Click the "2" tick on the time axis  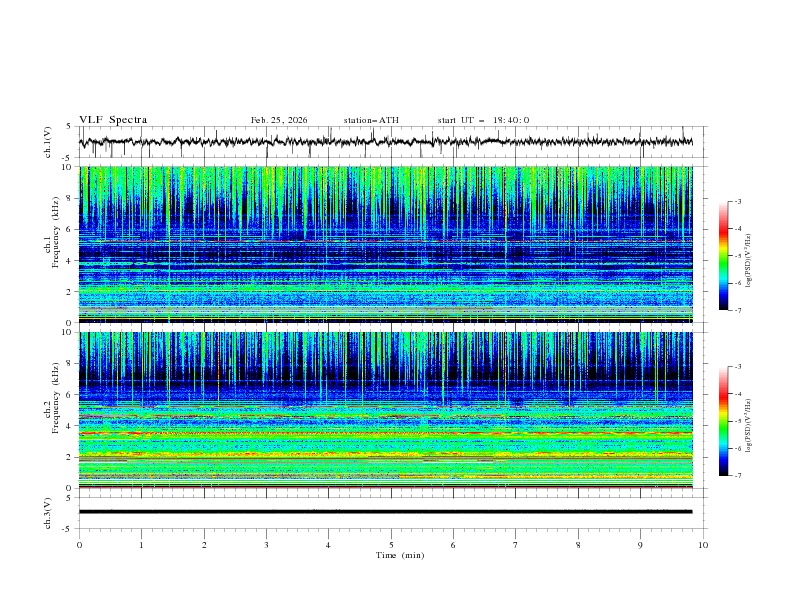pyautogui.click(x=204, y=545)
